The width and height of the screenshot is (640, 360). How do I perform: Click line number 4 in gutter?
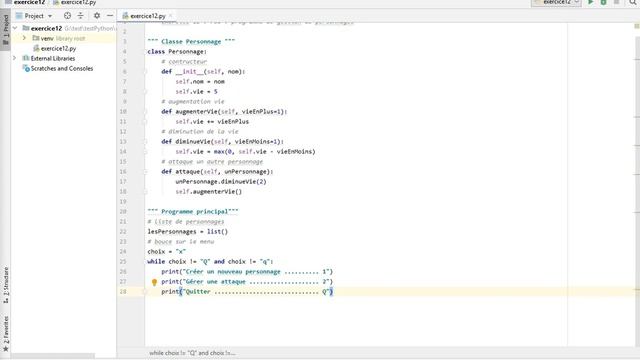click(x=125, y=51)
